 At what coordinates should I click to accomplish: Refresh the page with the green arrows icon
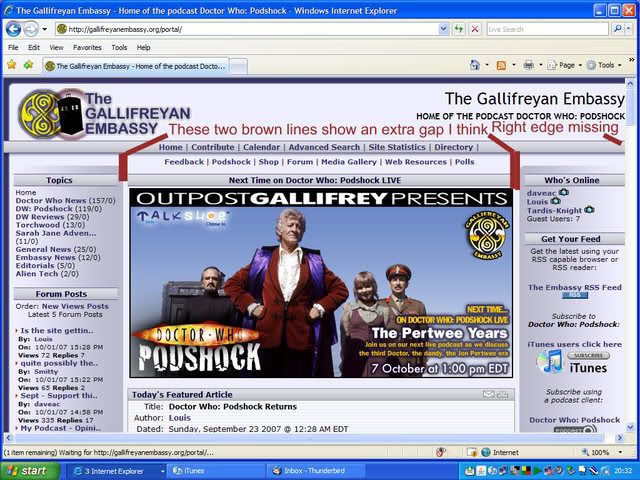coord(459,29)
